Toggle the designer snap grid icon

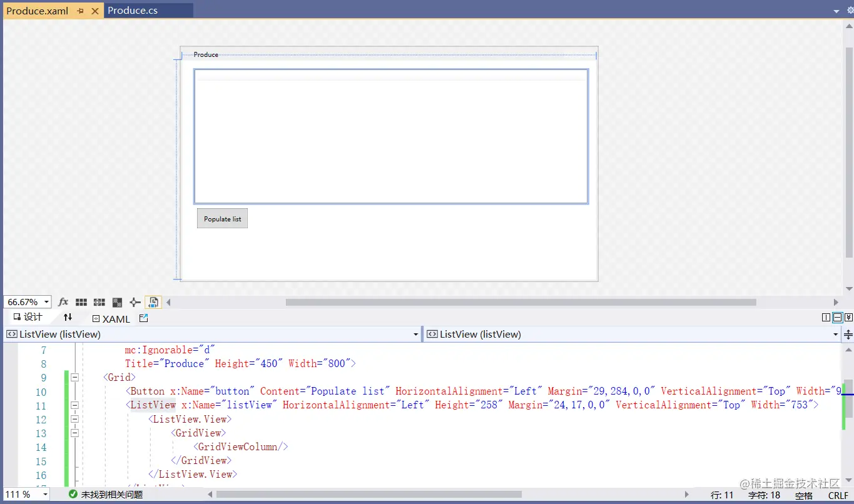(x=81, y=302)
